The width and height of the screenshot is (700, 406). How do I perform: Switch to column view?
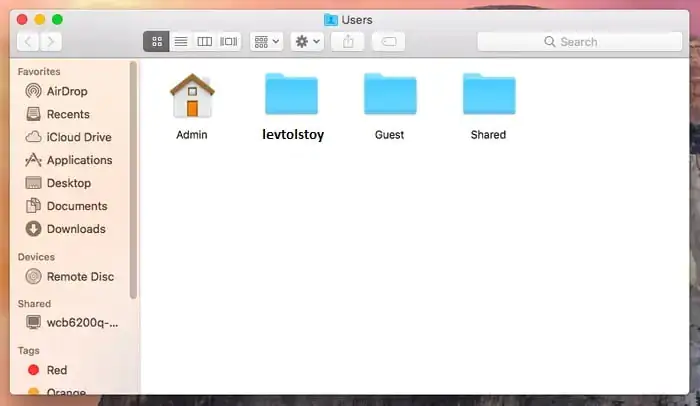[x=205, y=42]
